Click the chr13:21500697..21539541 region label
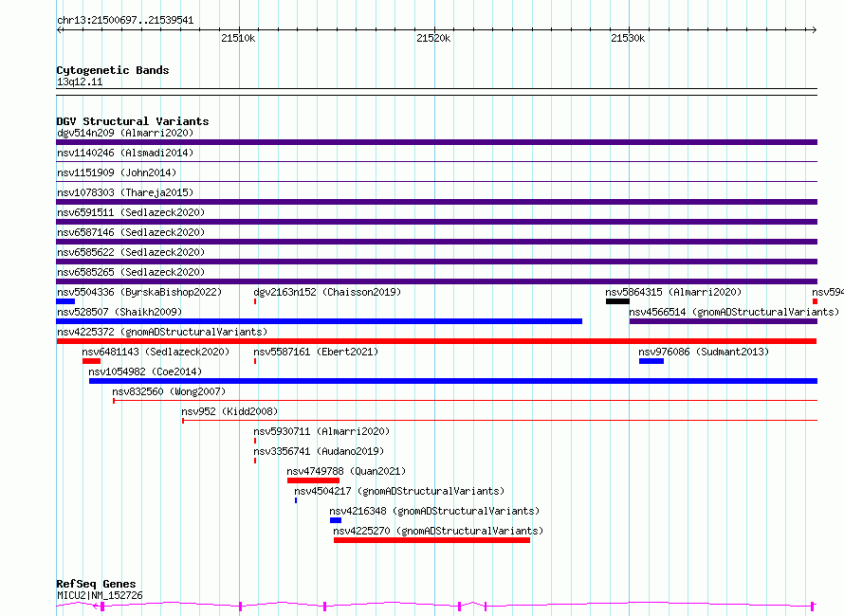Image resolution: width=844 pixels, height=616 pixels. pos(125,20)
